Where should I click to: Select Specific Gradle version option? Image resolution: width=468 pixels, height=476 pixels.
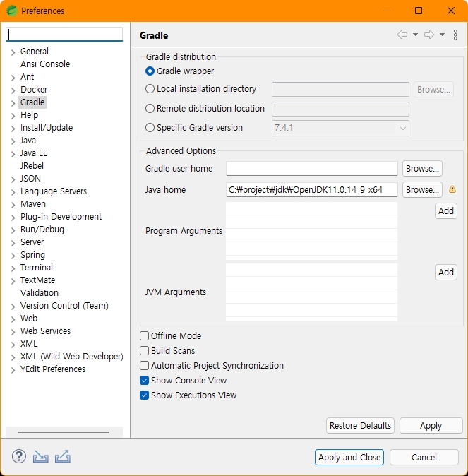pyautogui.click(x=150, y=128)
